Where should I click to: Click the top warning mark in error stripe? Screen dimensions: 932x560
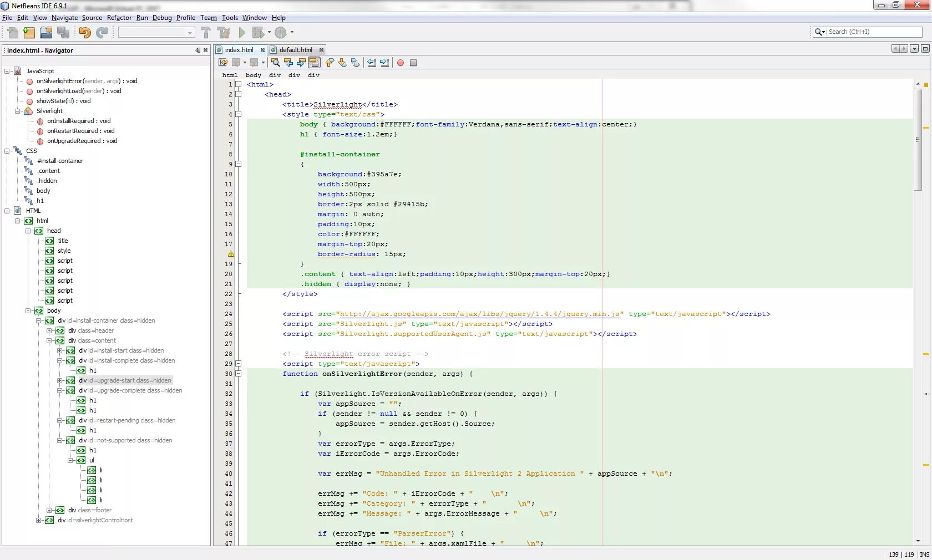click(x=925, y=128)
